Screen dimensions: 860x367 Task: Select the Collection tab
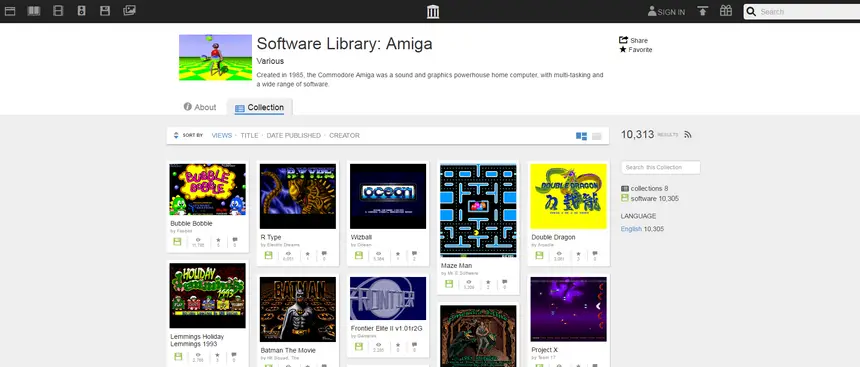pyautogui.click(x=259, y=108)
